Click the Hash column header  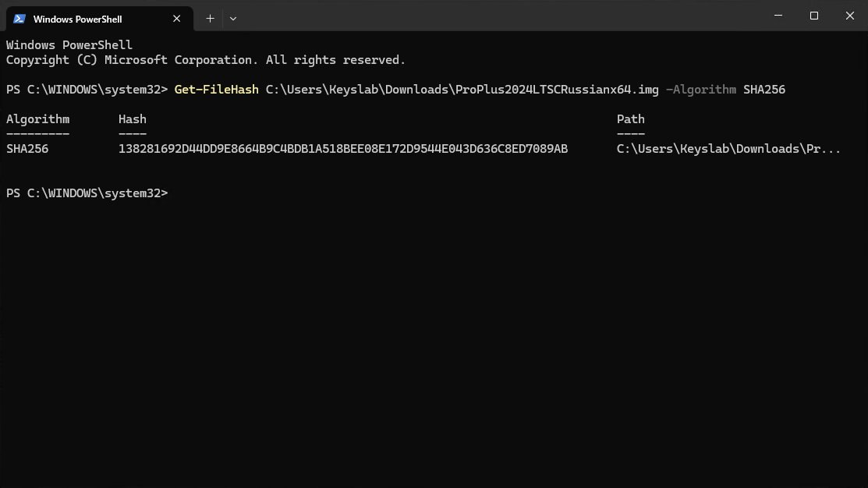click(x=133, y=119)
